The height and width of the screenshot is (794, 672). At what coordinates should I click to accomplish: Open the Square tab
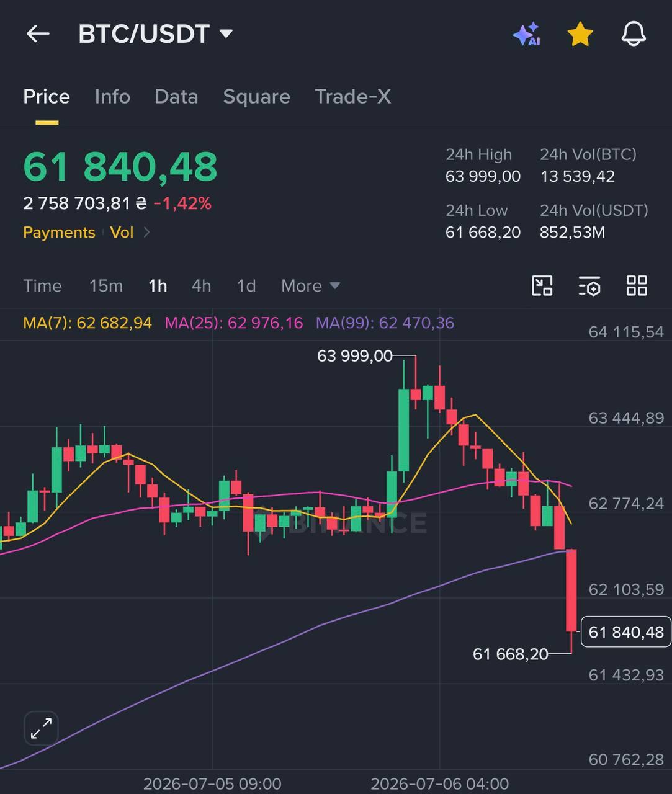click(x=256, y=97)
